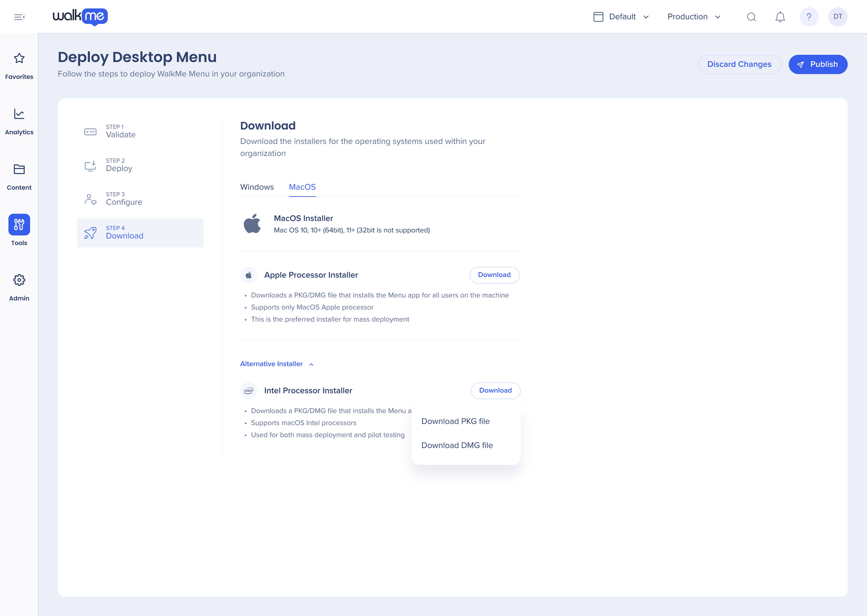
Task: Click the Configure step icon
Action: click(x=90, y=199)
